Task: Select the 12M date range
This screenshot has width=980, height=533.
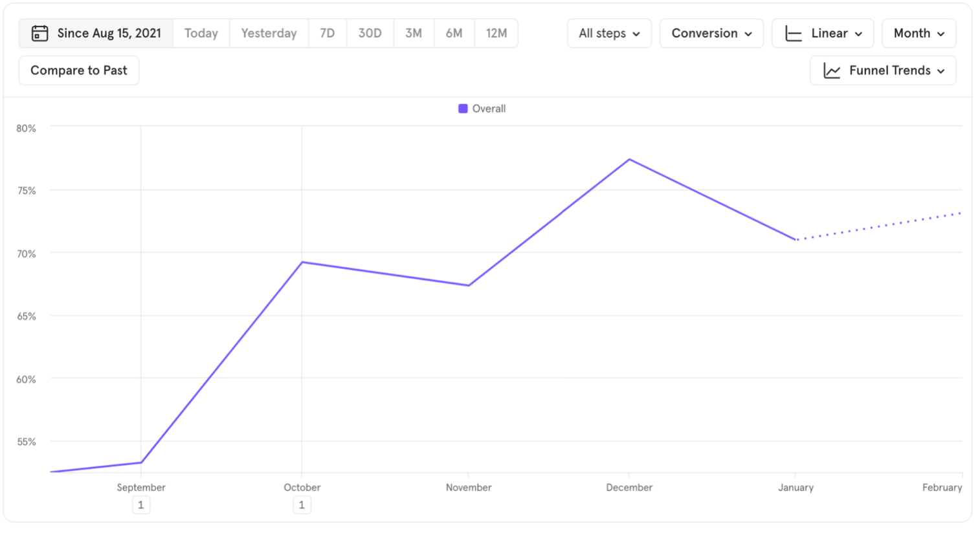Action: coord(496,34)
